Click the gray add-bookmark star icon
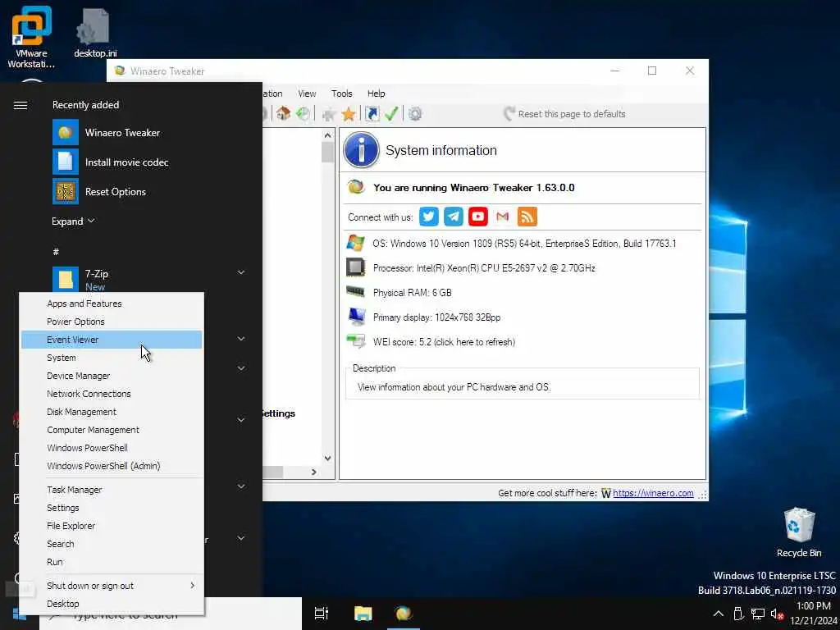 click(x=329, y=114)
